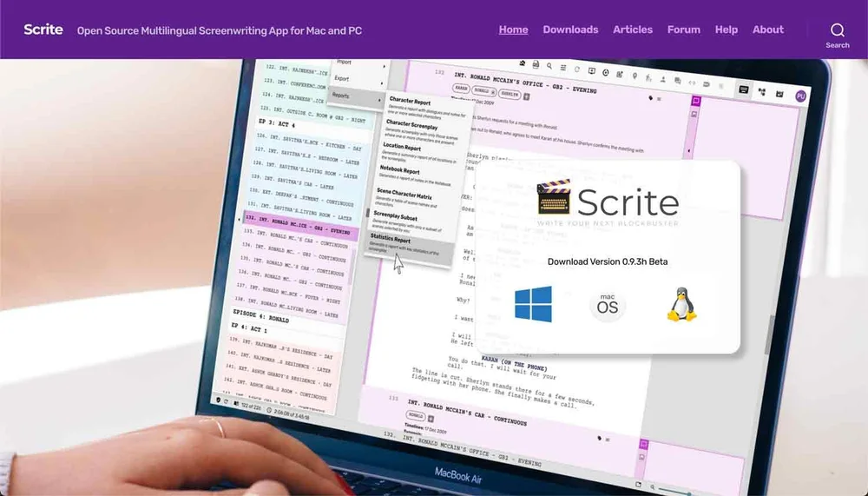The height and width of the screenshot is (496, 868).
Task: Click the Scrite site title
Action: tap(43, 30)
